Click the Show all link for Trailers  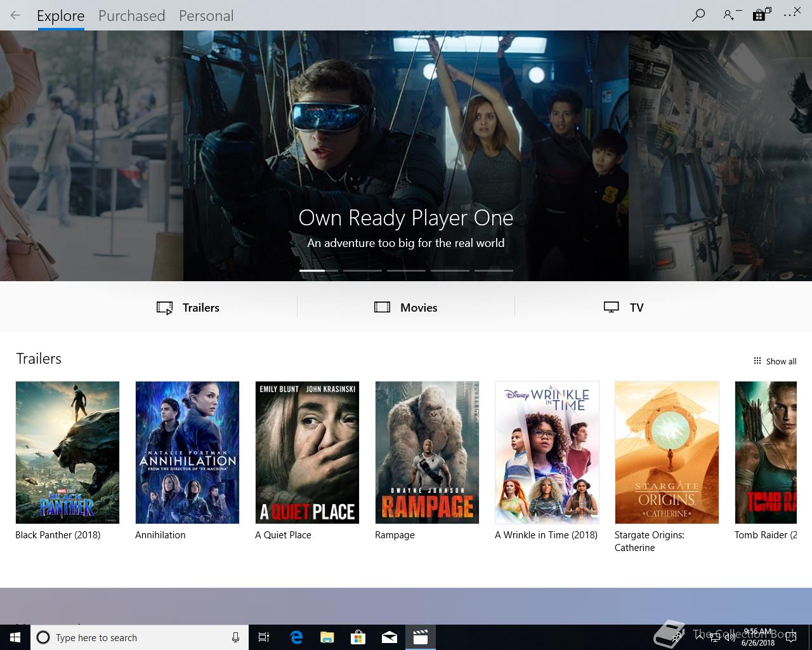[781, 361]
